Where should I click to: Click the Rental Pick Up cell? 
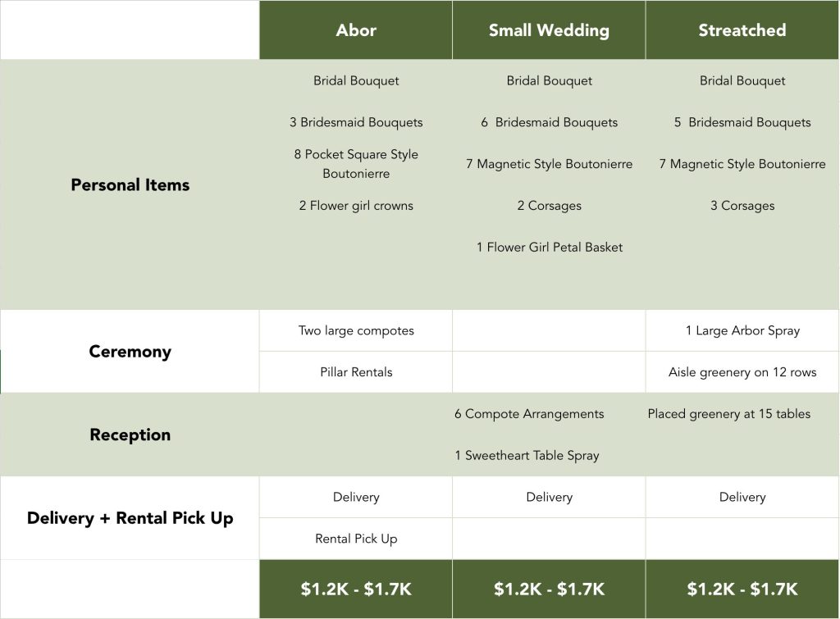coord(356,539)
